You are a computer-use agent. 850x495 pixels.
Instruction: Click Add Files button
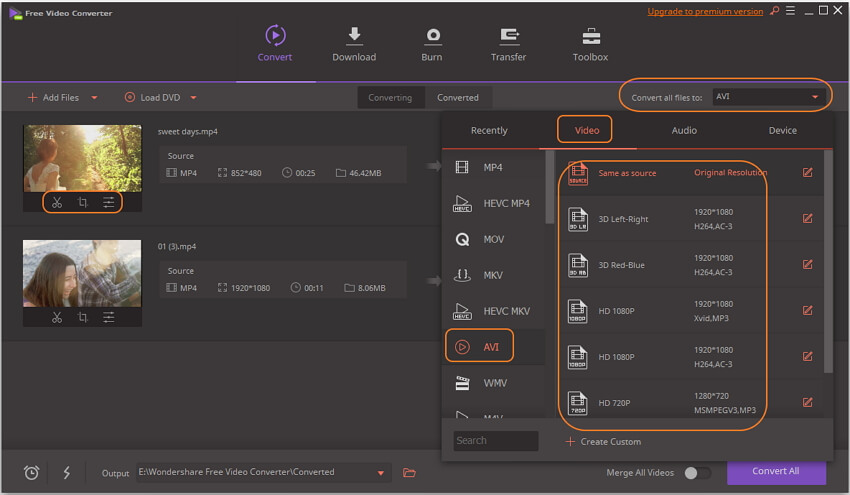(x=53, y=98)
